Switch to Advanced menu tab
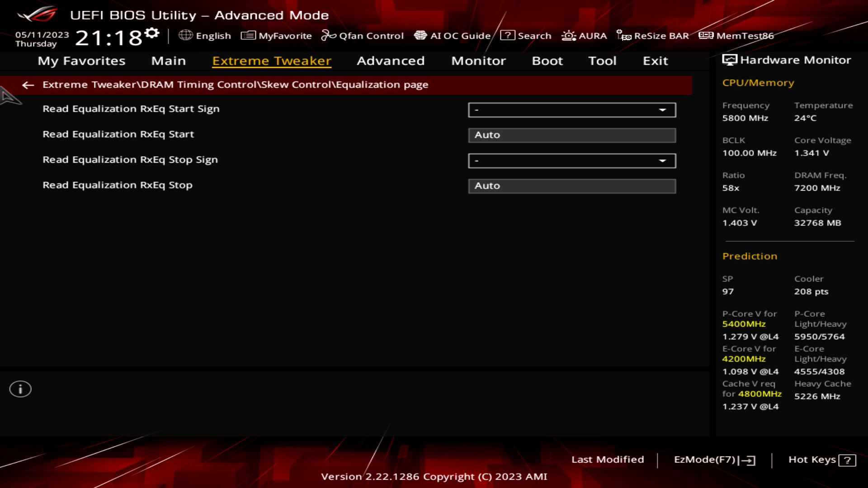This screenshot has width=868, height=488. 390,60
